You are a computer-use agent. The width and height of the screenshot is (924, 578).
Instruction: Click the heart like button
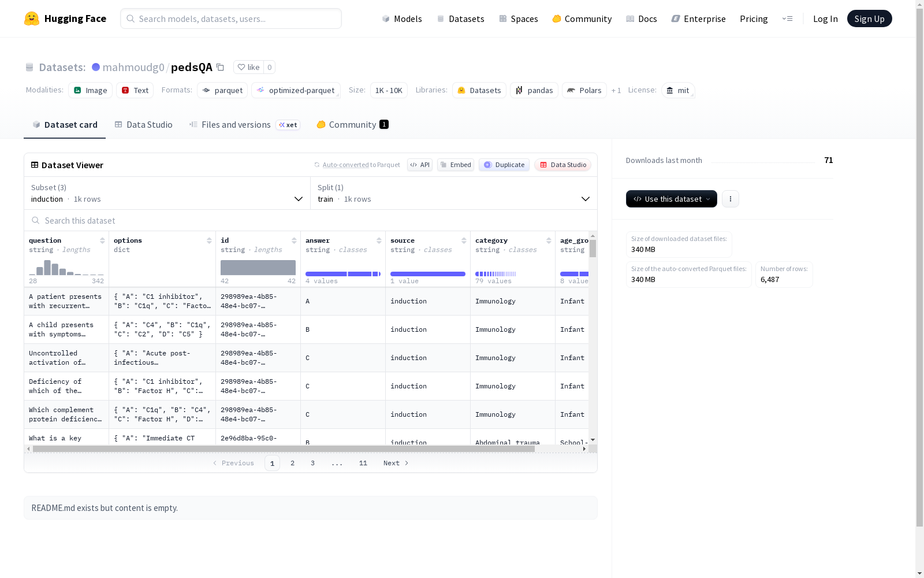248,67
